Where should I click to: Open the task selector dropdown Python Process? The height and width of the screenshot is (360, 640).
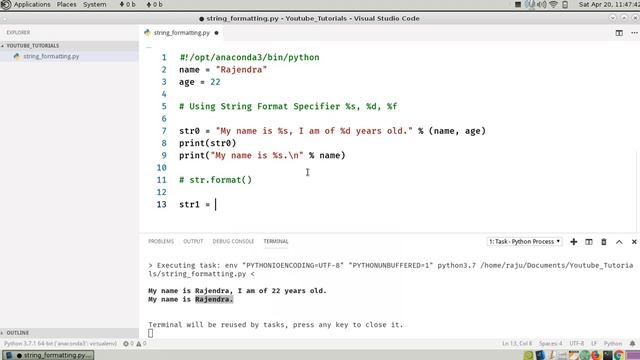click(524, 242)
